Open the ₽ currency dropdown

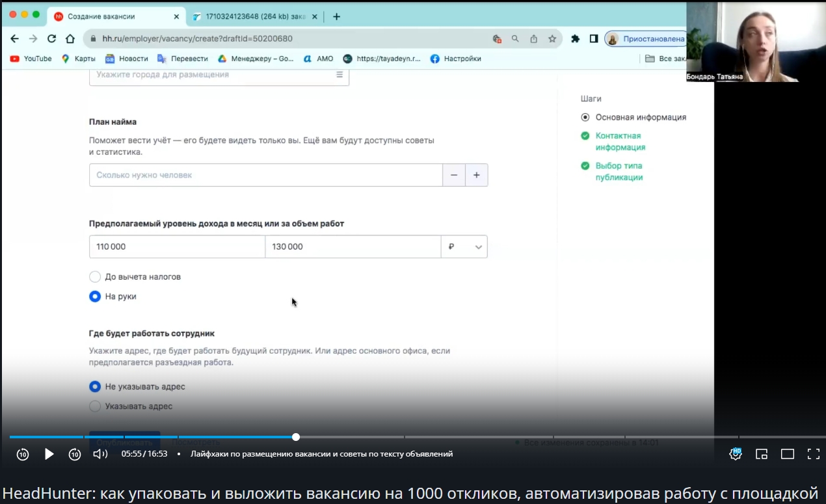[464, 246]
